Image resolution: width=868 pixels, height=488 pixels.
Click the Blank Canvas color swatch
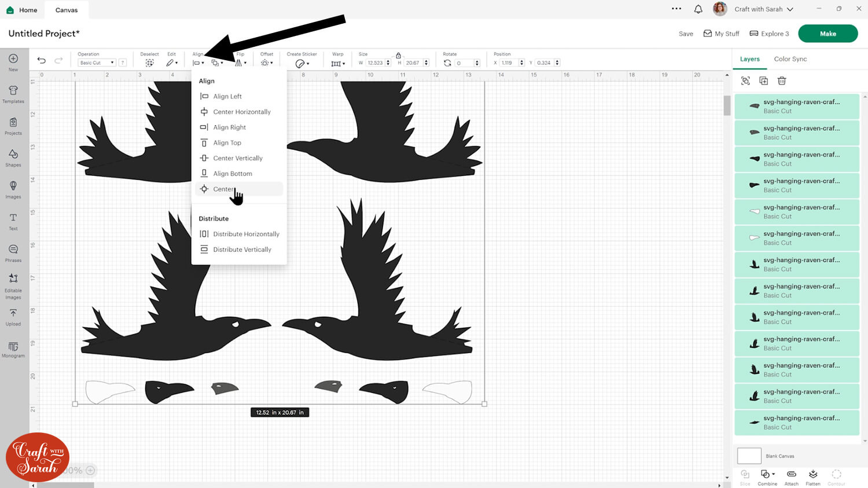click(749, 456)
